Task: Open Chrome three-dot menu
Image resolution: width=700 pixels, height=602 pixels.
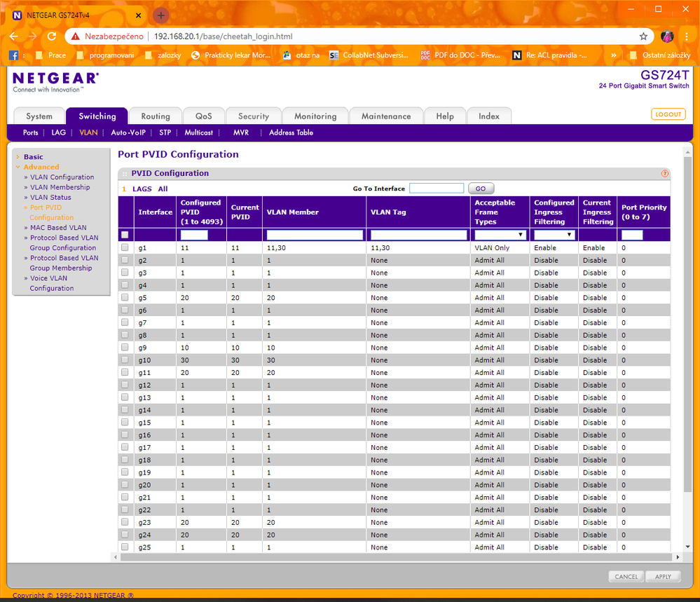Action: (687, 36)
